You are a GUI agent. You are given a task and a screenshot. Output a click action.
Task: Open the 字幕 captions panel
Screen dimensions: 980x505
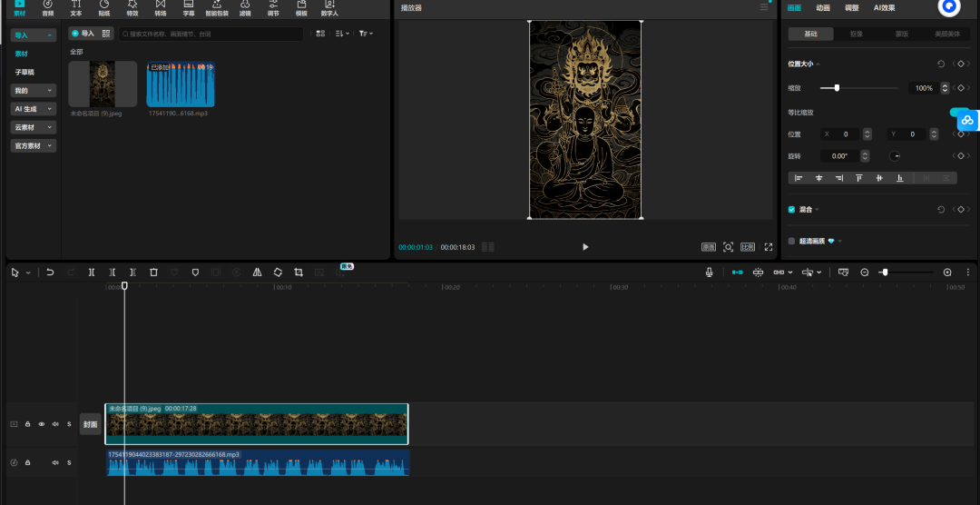tap(188, 7)
